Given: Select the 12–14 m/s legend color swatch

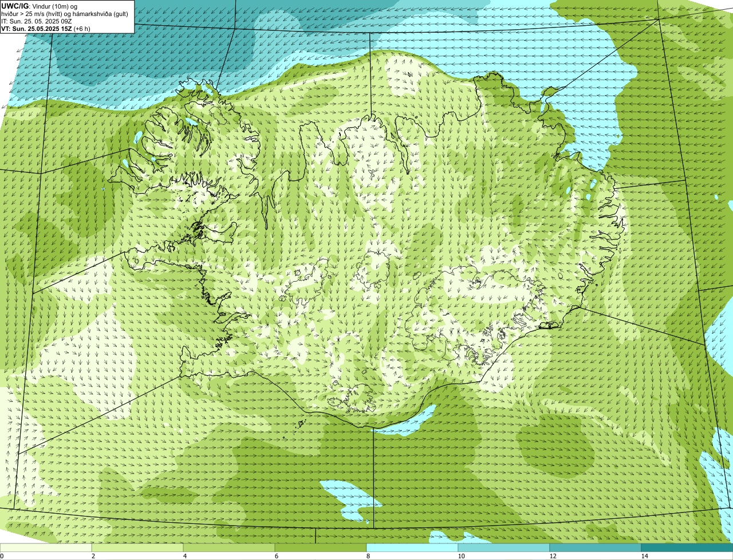Looking at the screenshot, I should 596,547.
